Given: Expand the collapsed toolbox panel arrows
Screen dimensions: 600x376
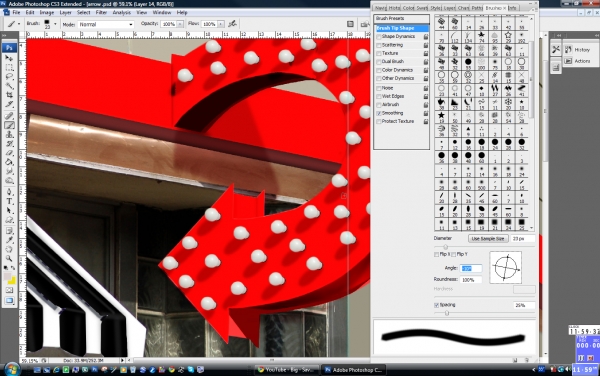Looking at the screenshot, I should coord(5,36).
